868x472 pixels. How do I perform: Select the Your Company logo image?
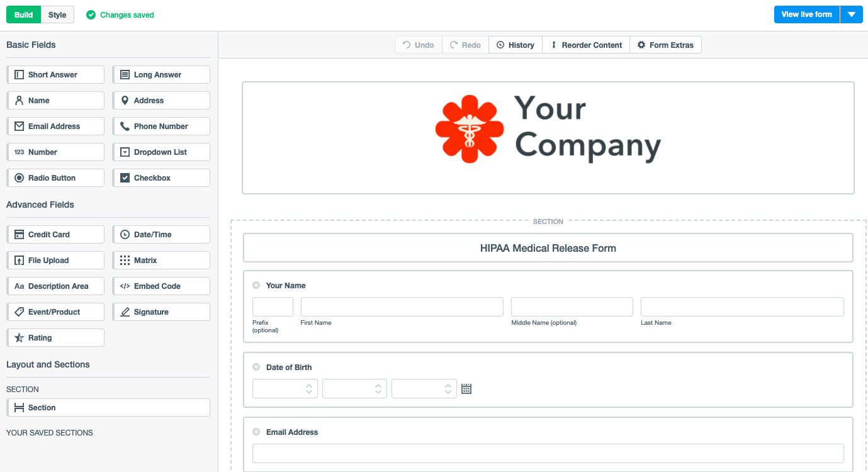coord(548,129)
